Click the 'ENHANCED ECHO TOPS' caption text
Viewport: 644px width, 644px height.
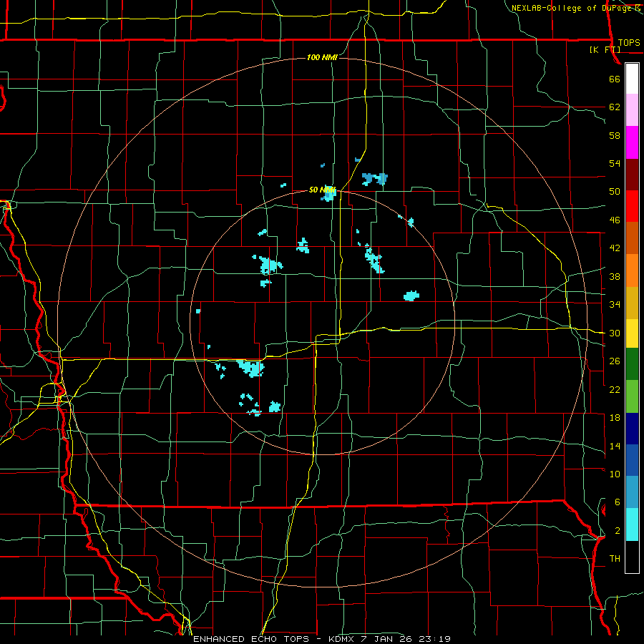[x=251, y=639]
